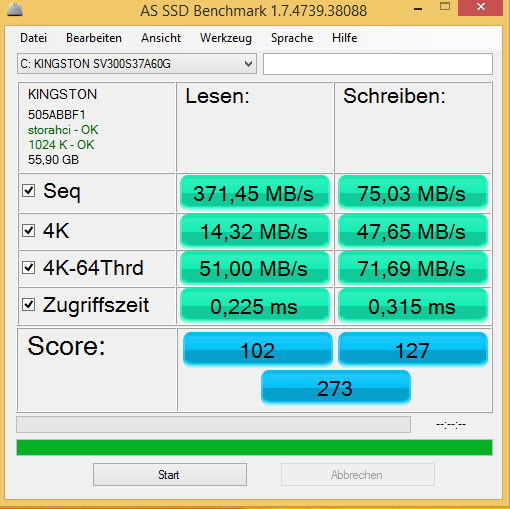Click the grey current-test progress bar
Viewport: 510px width, 509px height.
[213, 424]
